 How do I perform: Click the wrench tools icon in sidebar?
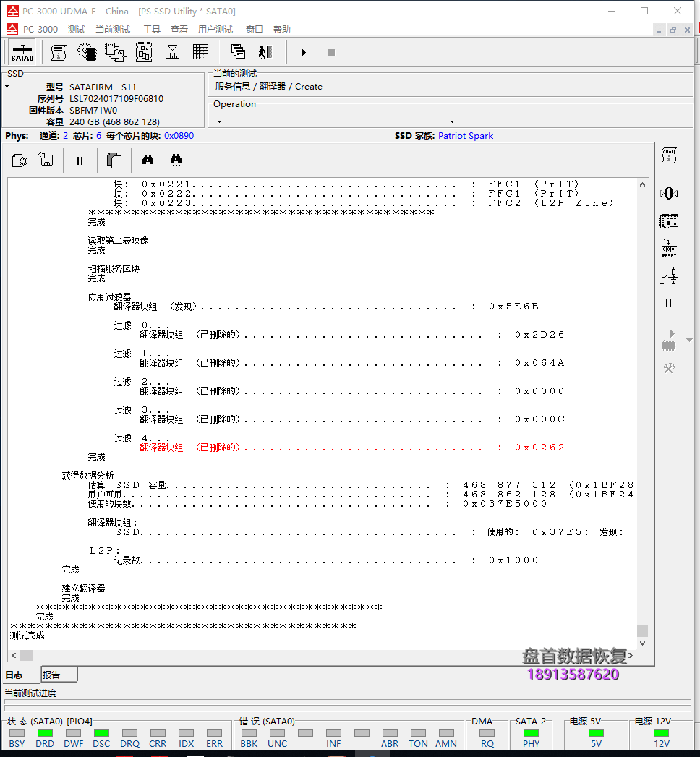(x=669, y=368)
